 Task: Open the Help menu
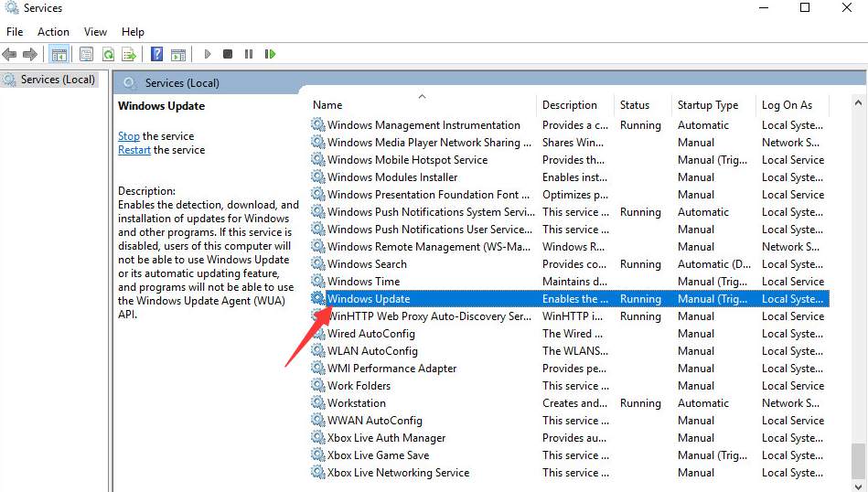(x=133, y=32)
